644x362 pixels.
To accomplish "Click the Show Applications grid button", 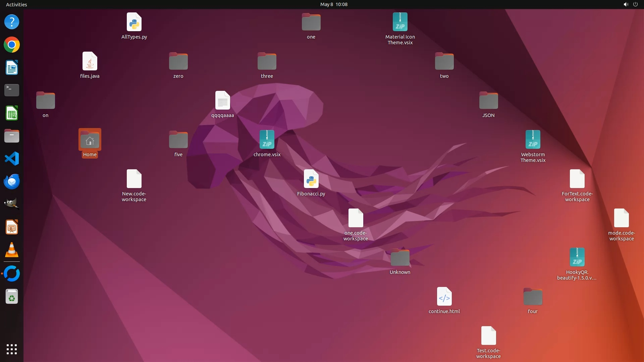I will [x=12, y=349].
